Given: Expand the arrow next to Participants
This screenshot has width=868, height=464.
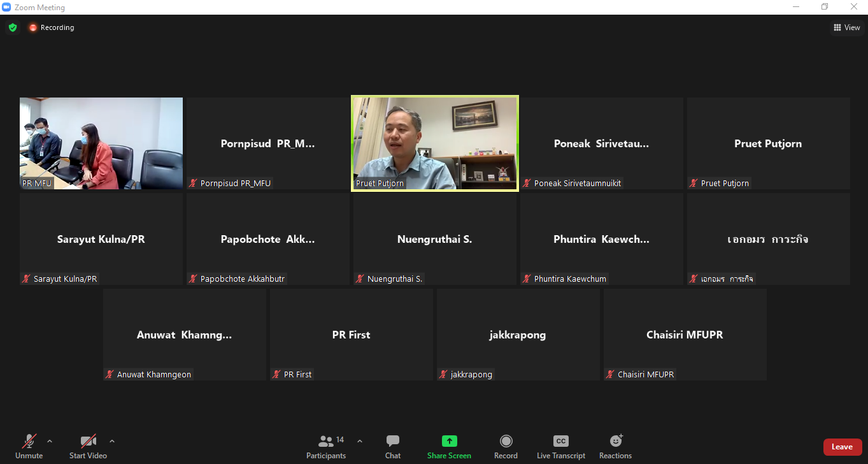Looking at the screenshot, I should point(360,441).
